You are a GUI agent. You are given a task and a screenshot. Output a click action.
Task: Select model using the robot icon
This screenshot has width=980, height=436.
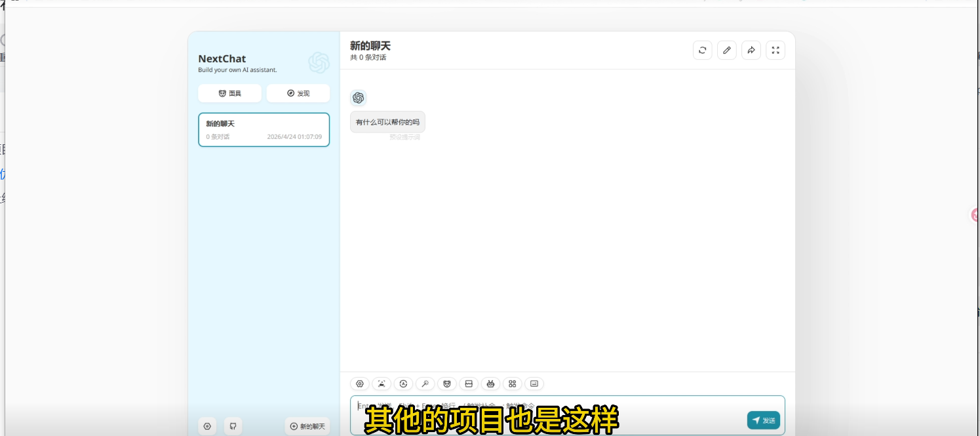[490, 384]
